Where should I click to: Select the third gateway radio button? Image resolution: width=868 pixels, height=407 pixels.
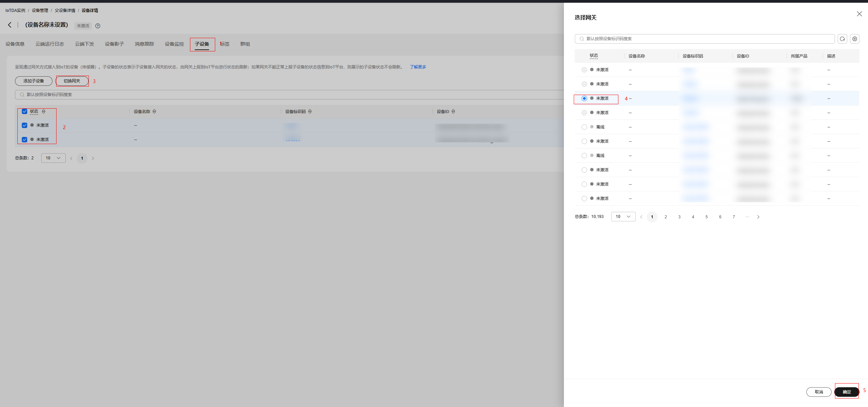coord(584,98)
